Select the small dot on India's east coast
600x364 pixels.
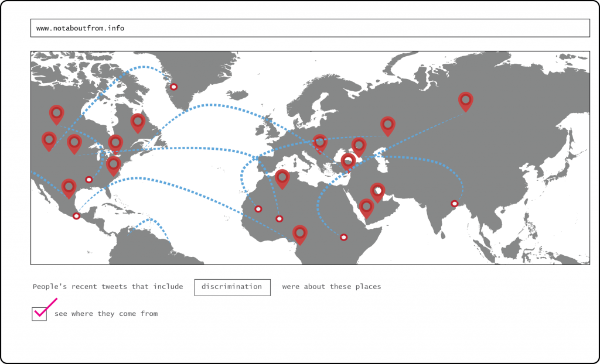tap(455, 204)
